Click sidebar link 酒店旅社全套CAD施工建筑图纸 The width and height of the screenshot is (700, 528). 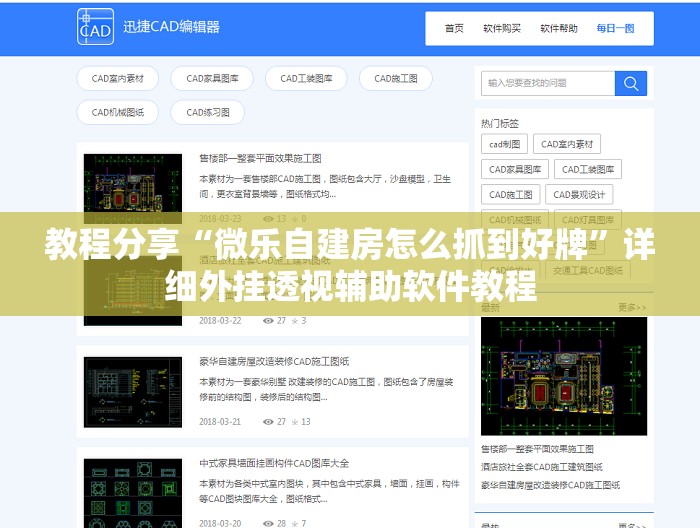coord(542,467)
